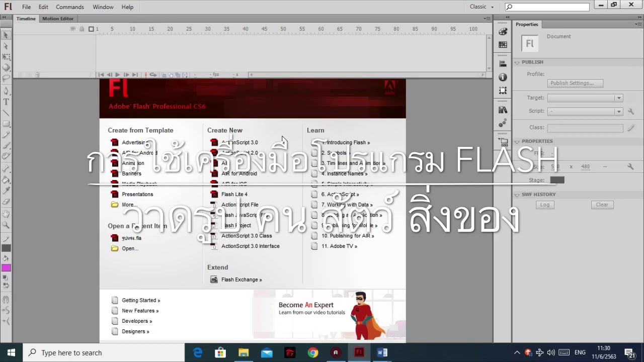Click the wrench icon beside document Size
Screen dimensions: 644x362
tap(630, 166)
